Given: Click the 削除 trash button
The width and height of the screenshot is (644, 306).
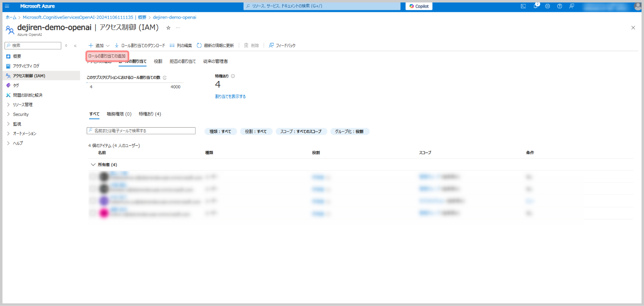Looking at the screenshot, I should pos(252,45).
